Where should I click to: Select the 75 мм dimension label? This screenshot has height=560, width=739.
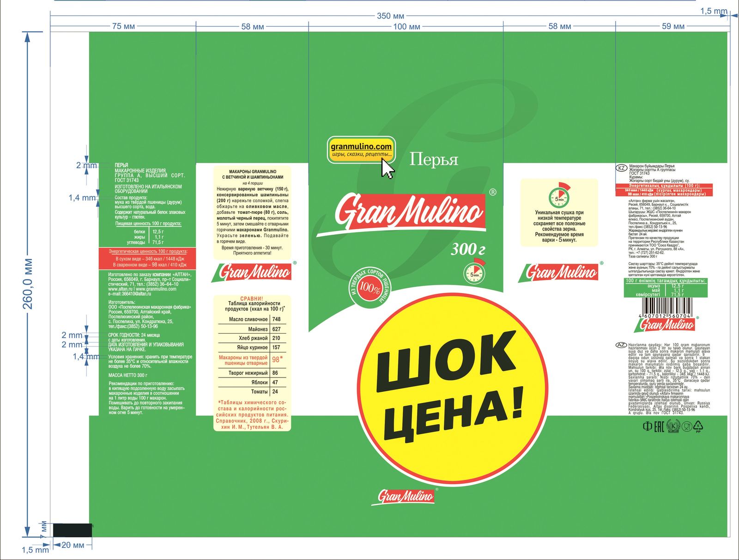[x=123, y=26]
